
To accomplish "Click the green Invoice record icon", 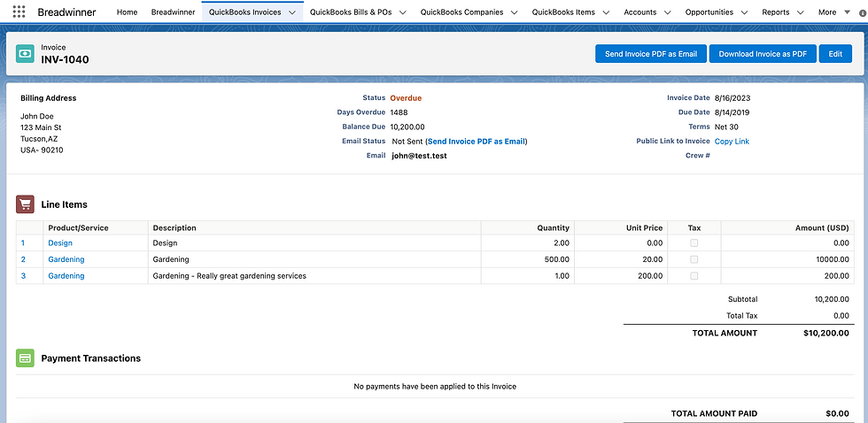I will 25,54.
